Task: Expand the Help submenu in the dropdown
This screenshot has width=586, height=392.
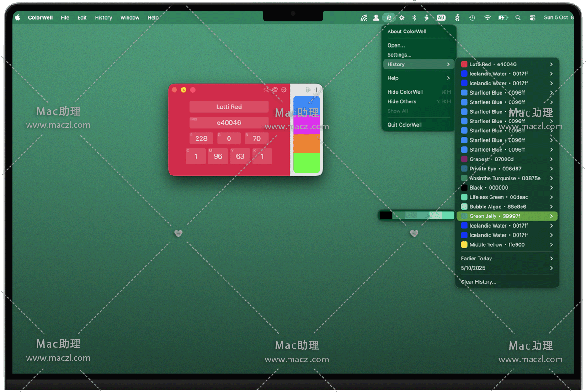Action: point(418,78)
